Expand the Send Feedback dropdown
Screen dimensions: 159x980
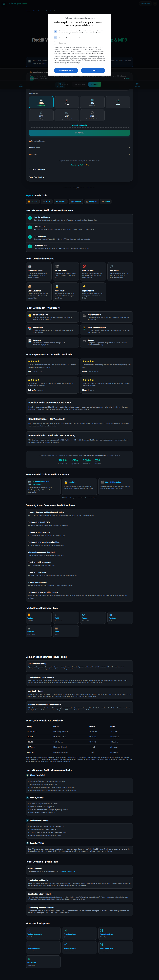37,177
